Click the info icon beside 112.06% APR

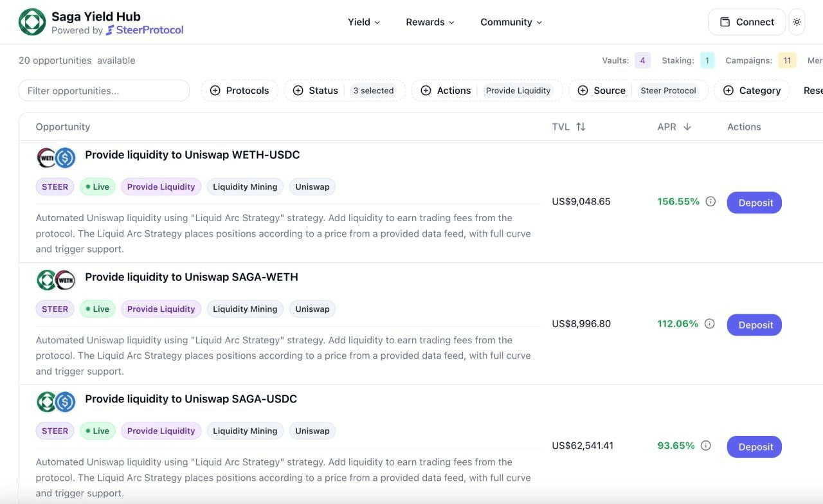pos(709,323)
